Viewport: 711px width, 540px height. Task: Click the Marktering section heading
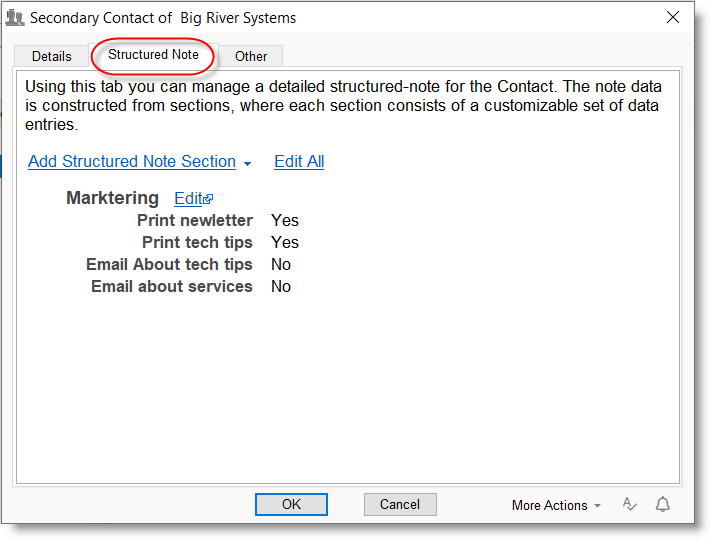[112, 198]
